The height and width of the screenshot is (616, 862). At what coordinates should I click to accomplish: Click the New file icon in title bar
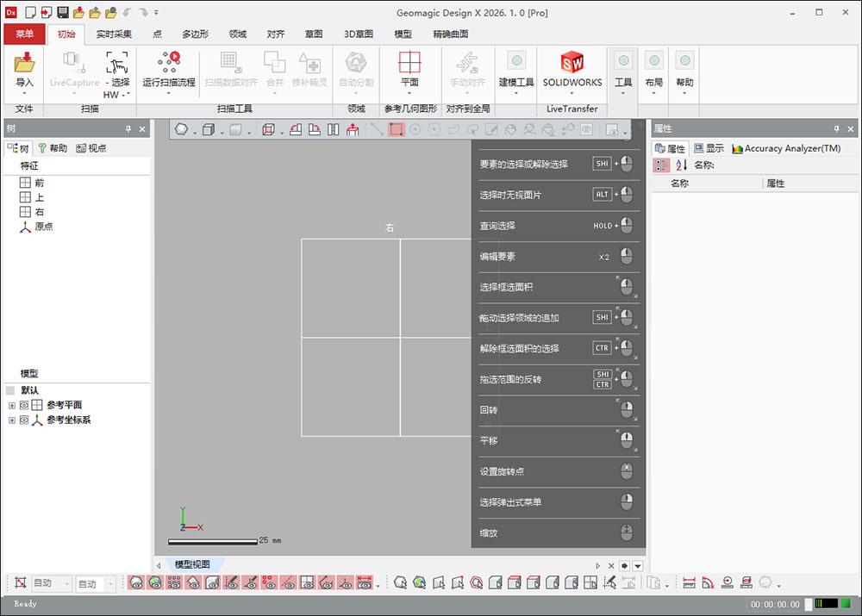pyautogui.click(x=31, y=12)
